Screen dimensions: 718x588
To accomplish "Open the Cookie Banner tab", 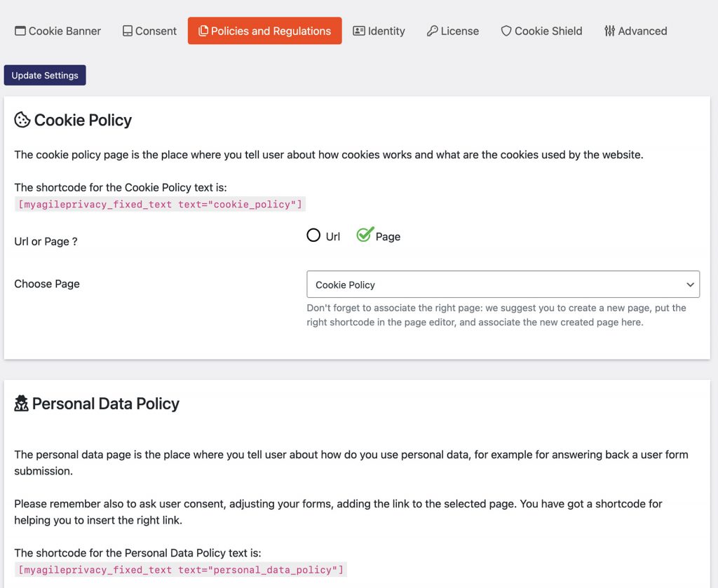I will pyautogui.click(x=57, y=31).
